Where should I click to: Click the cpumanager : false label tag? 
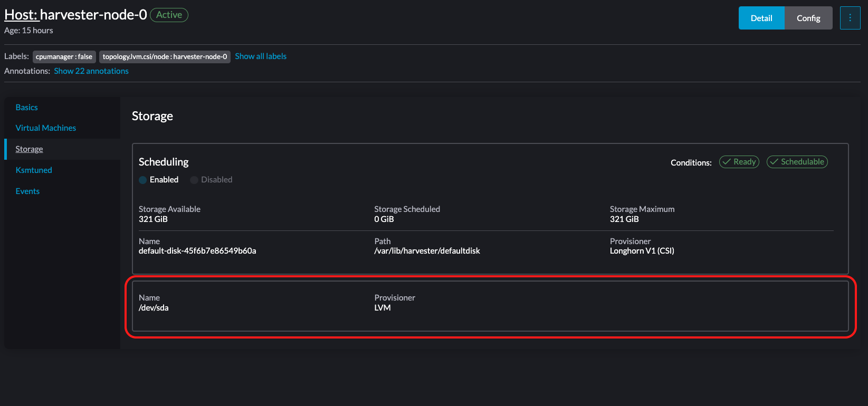[x=64, y=57]
